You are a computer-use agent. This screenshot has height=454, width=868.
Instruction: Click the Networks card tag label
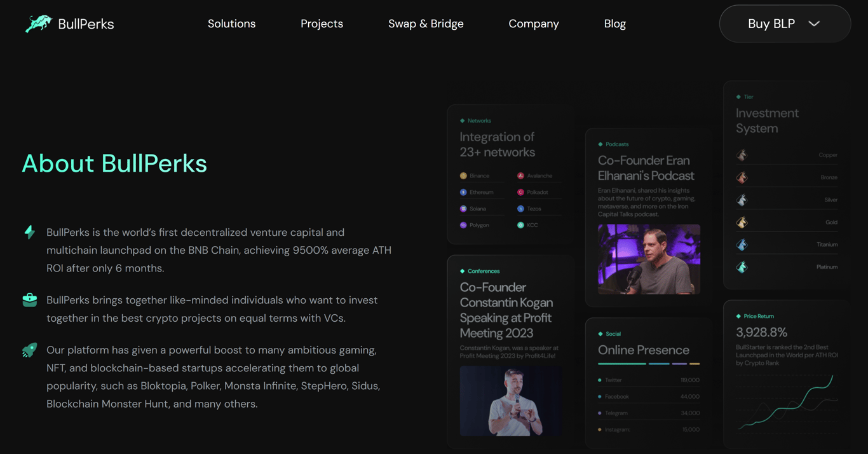(x=479, y=121)
